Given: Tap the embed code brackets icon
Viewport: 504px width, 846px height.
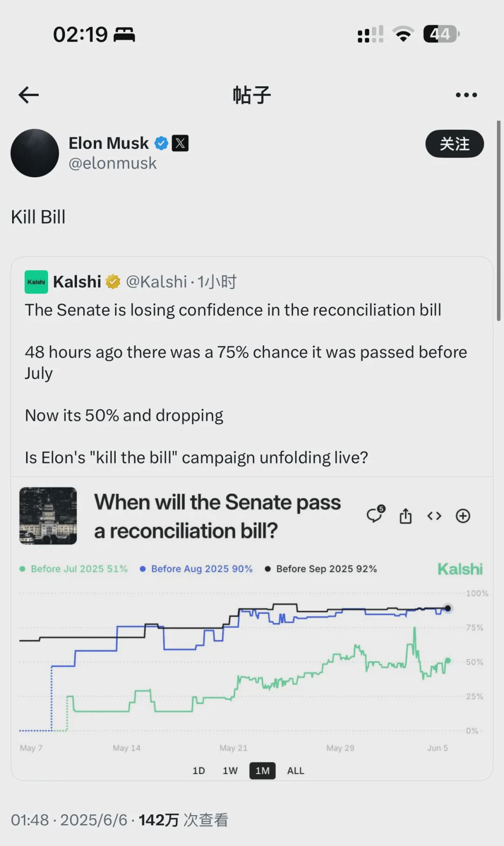Looking at the screenshot, I should coord(434,516).
